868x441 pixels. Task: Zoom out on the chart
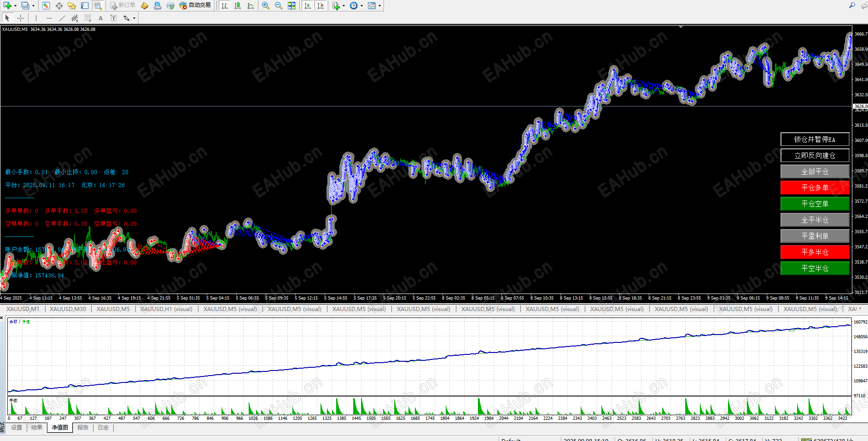pyautogui.click(x=279, y=6)
